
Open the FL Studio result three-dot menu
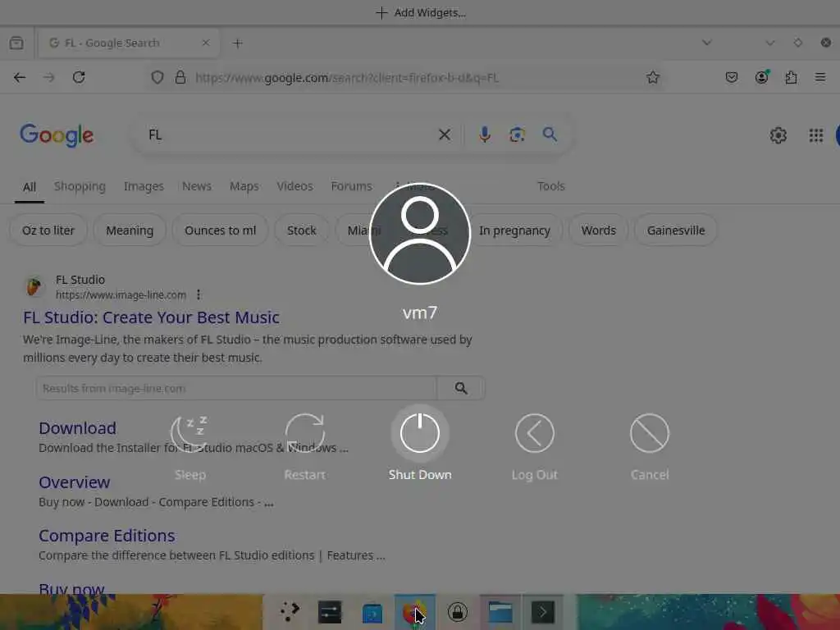(199, 294)
